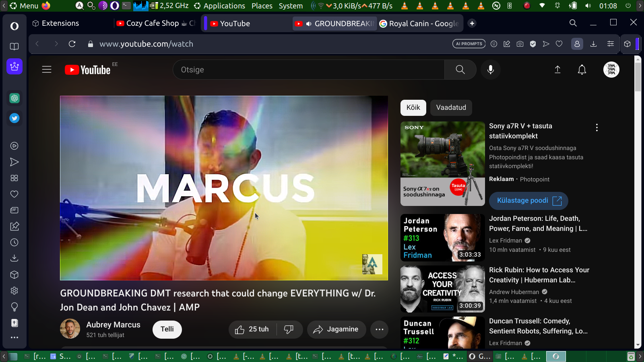Viewport: 644px width, 362px height.
Task: Go back to the previous page
Action: tap(37, 44)
